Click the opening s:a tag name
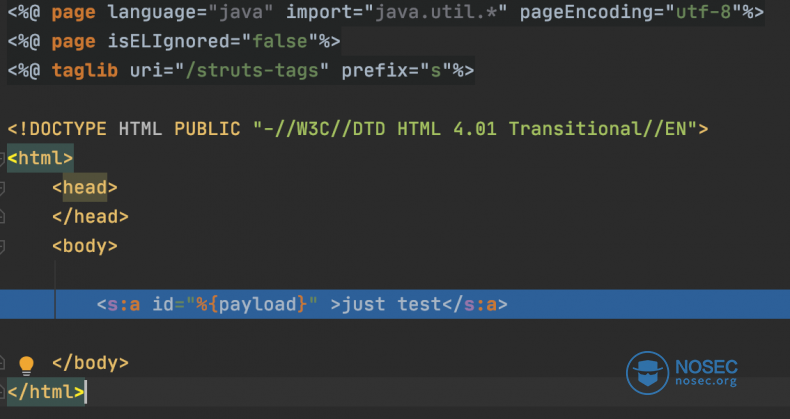Viewport: 790px width, 419px height. (x=123, y=305)
